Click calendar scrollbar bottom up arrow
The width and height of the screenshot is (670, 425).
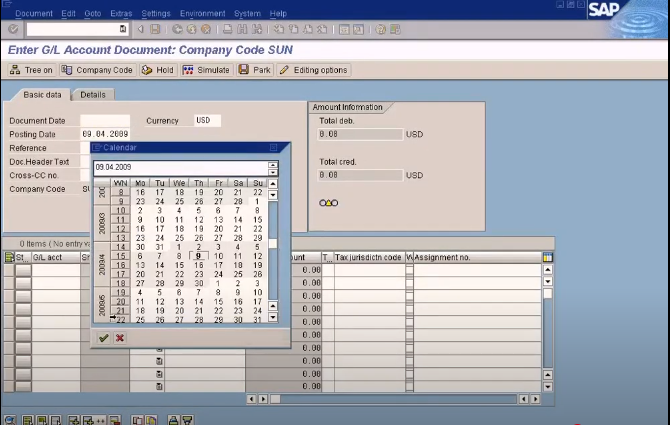pyautogui.click(x=273, y=306)
